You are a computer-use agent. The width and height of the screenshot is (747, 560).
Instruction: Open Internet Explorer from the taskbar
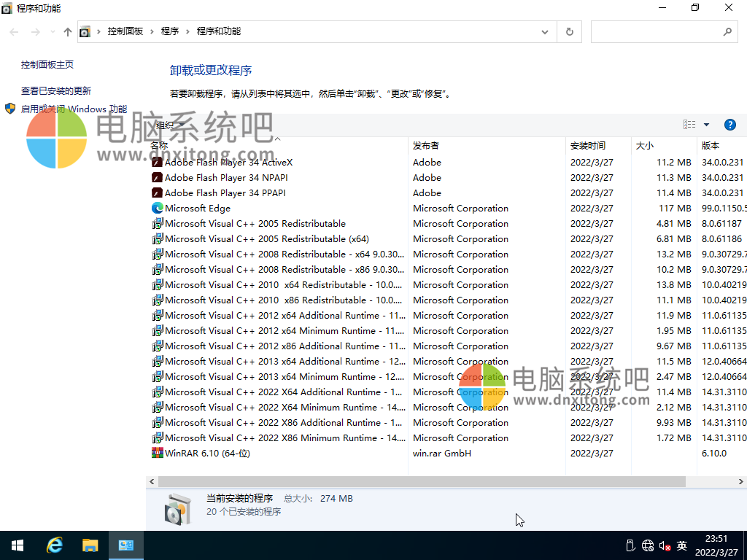point(55,545)
